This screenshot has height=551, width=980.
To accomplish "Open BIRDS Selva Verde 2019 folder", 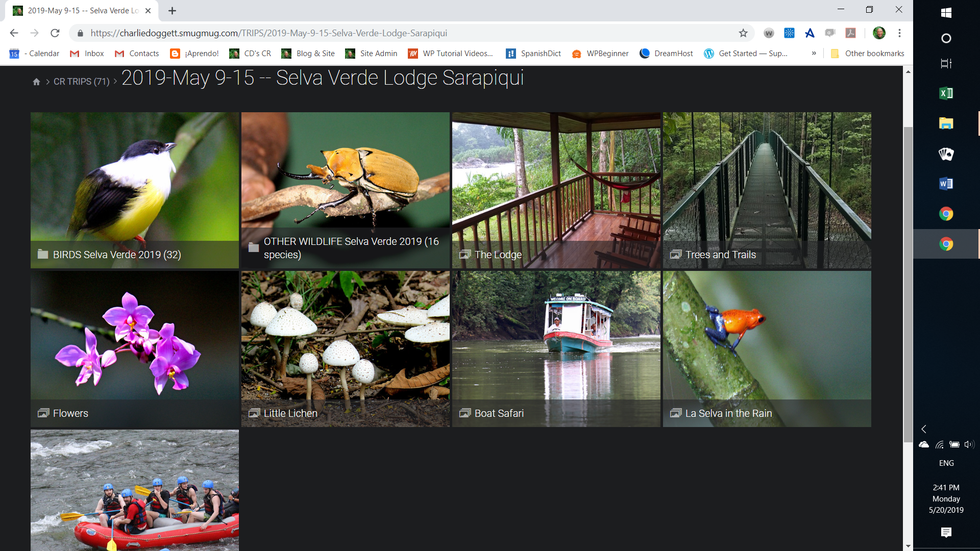I will coord(135,190).
